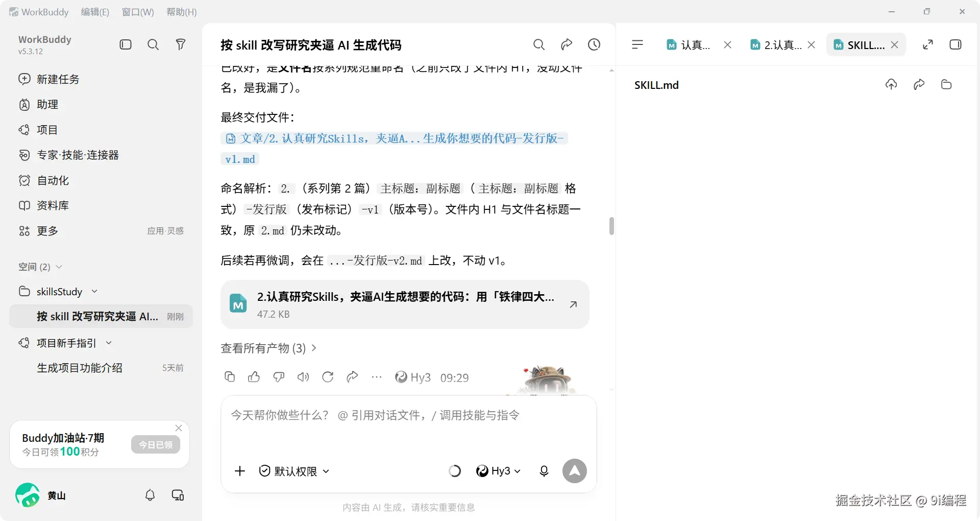Click the filter funnel icon in sidebar
The height and width of the screenshot is (521, 980).
(x=180, y=45)
